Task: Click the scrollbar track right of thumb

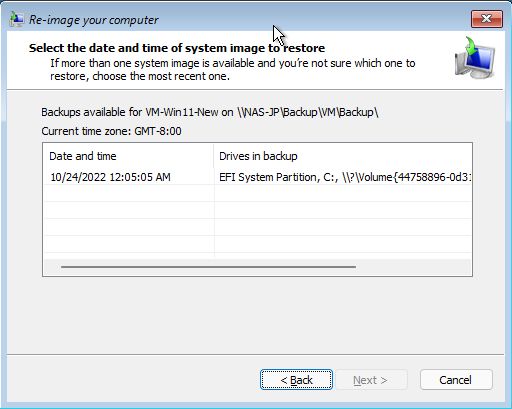Action: 413,267
